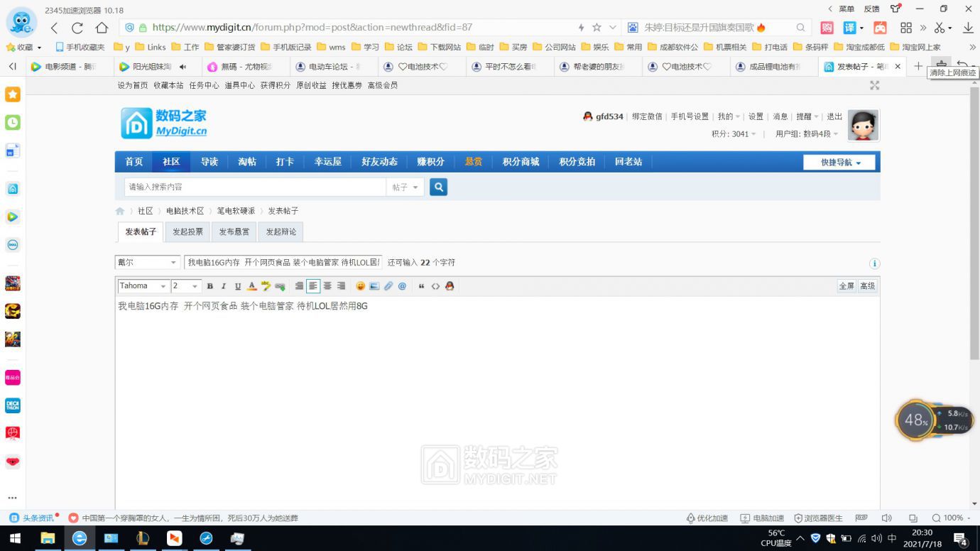Click the blue search magnifier button
This screenshot has width=980, height=551.
click(439, 187)
